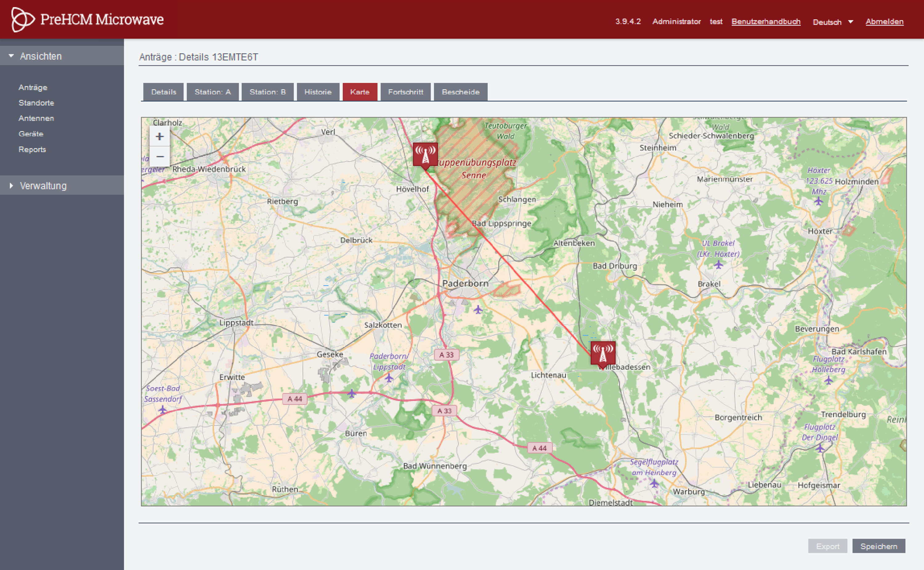Switch to the Station: A tab
Image resolution: width=924 pixels, height=570 pixels.
pyautogui.click(x=213, y=92)
